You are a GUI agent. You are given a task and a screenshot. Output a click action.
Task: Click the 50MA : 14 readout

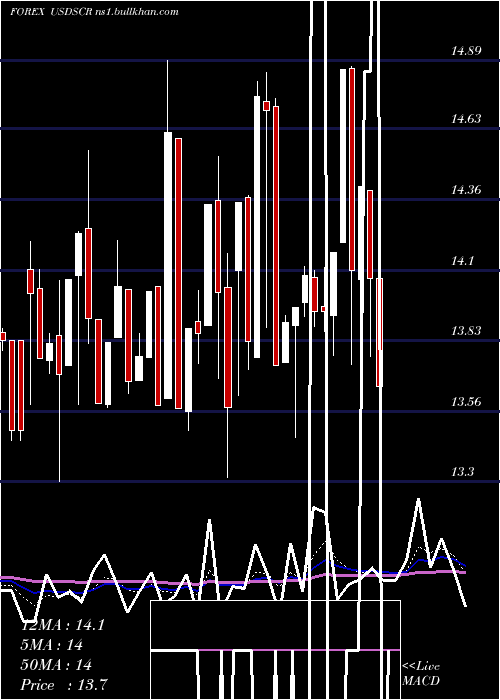tap(56, 665)
